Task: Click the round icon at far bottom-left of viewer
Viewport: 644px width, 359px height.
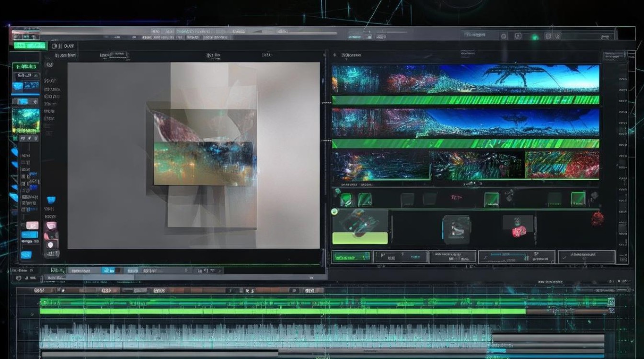Action: pyautogui.click(x=19, y=278)
